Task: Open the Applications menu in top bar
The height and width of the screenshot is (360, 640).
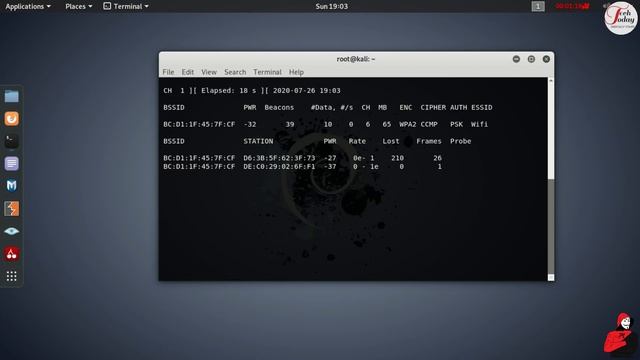Action: [x=28, y=6]
